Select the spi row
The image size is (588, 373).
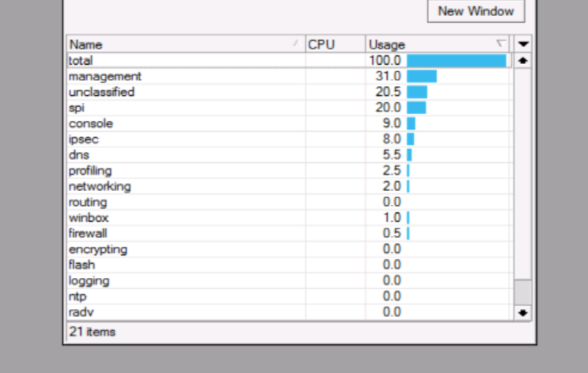(290, 108)
